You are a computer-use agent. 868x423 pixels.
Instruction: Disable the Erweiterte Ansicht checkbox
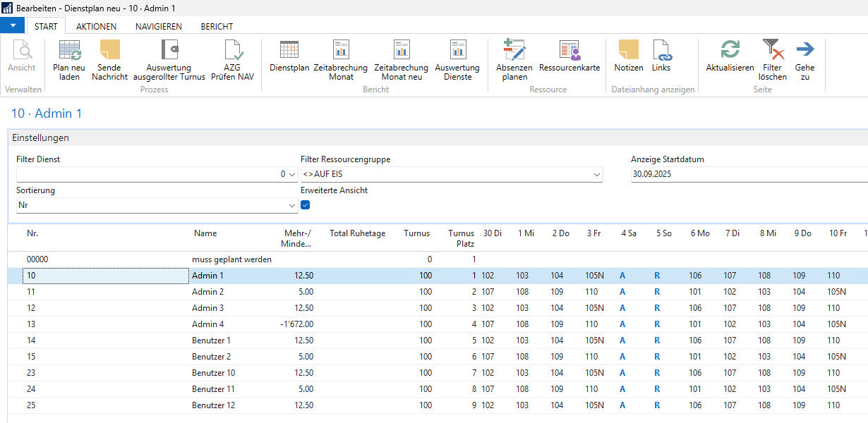click(306, 205)
